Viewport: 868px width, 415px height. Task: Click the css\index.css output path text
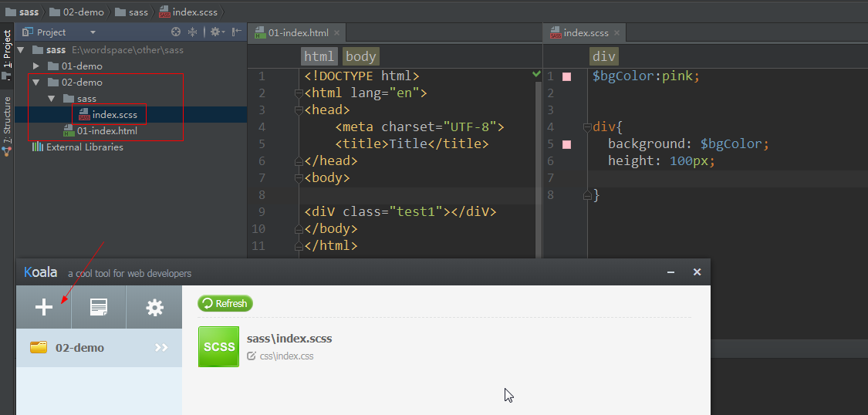tap(287, 356)
